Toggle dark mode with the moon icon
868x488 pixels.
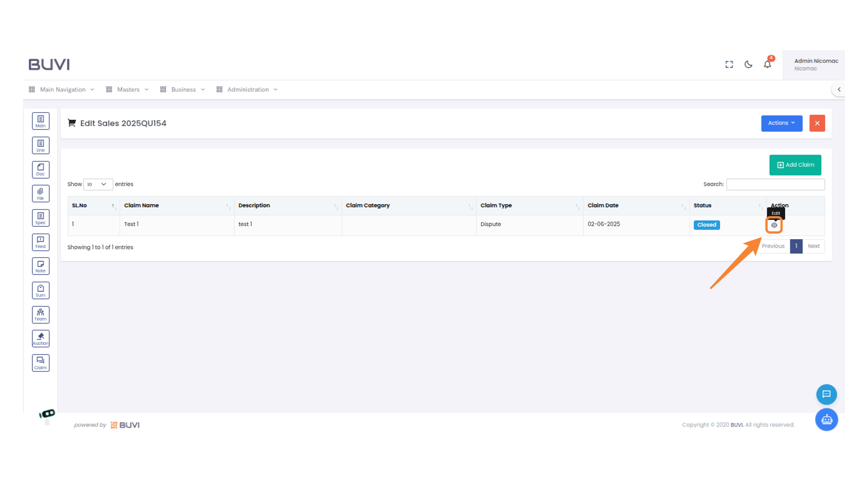[748, 65]
